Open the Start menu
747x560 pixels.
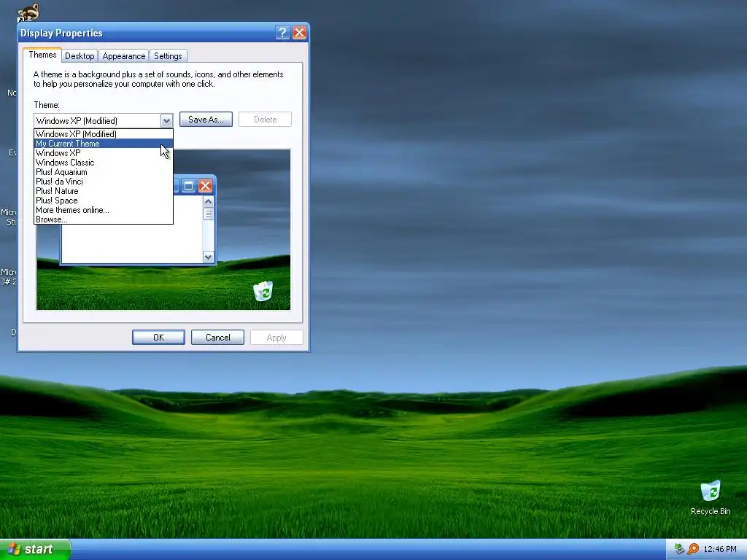click(35, 549)
